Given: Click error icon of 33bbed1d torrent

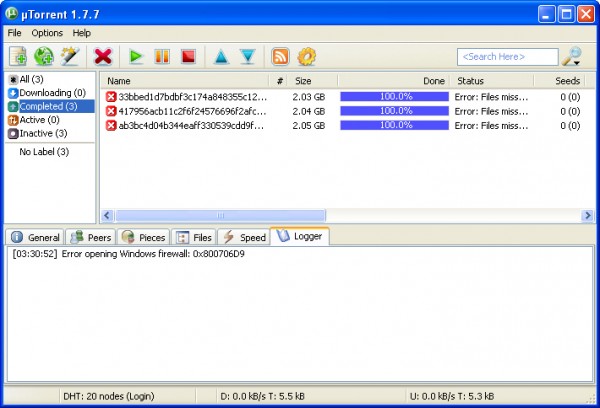Looking at the screenshot, I should [x=111, y=97].
